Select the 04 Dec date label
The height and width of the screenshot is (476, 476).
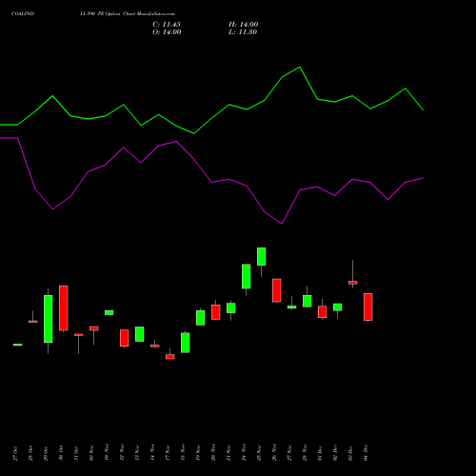[366, 453]
